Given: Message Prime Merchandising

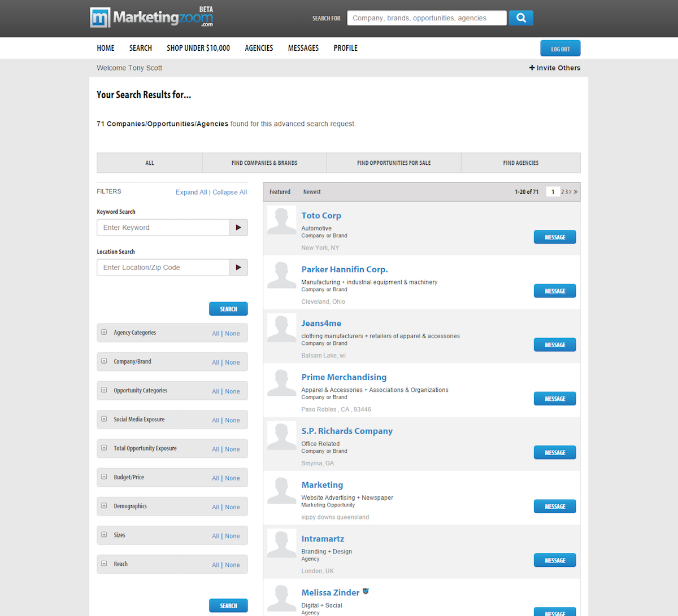Looking at the screenshot, I should [x=555, y=399].
